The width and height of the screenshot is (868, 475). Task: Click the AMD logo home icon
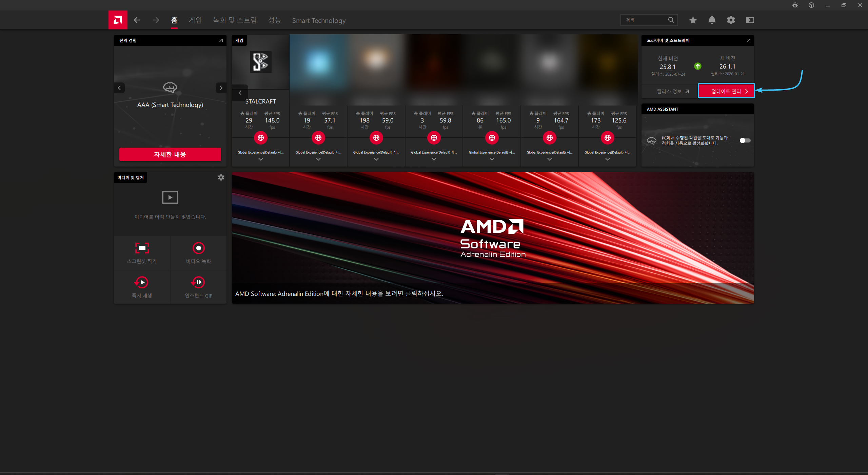(x=118, y=20)
